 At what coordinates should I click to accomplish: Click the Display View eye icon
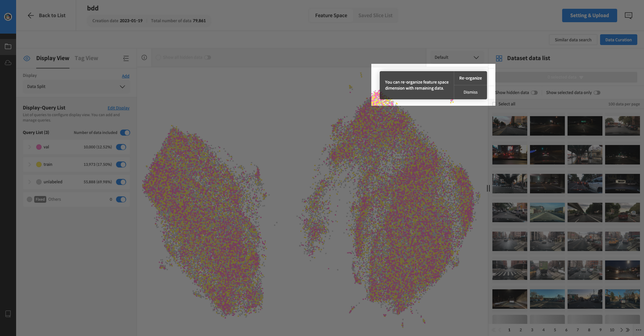27,58
